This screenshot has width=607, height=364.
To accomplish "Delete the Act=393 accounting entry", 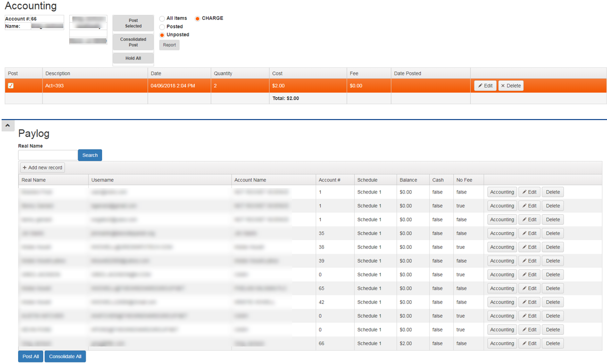I will coord(511,86).
